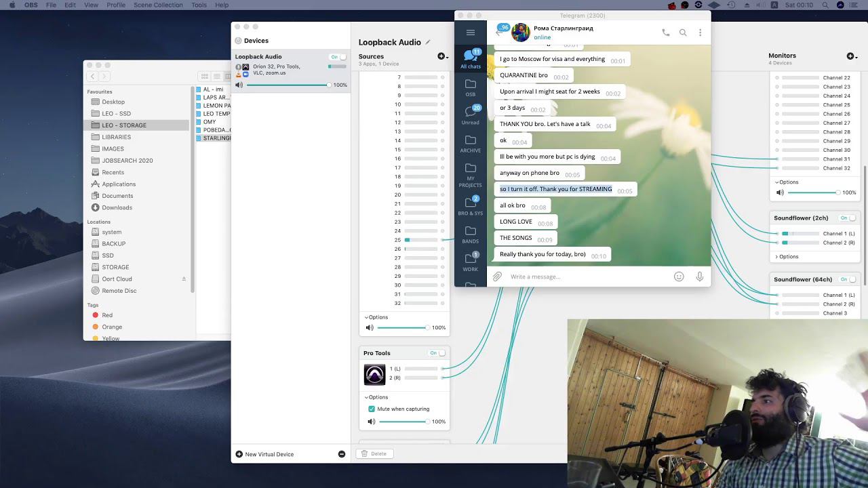Open the add Monitors dropdown

pos(852,56)
